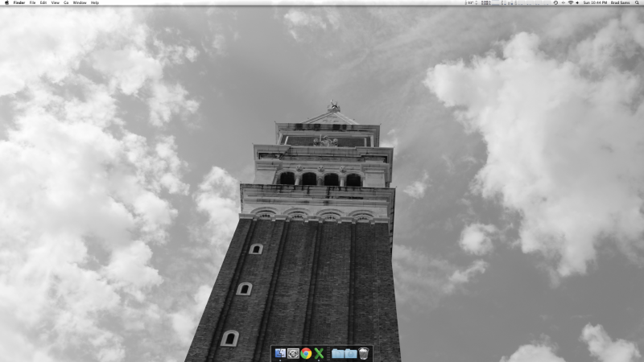Open the Help menu

pyautogui.click(x=95, y=2)
